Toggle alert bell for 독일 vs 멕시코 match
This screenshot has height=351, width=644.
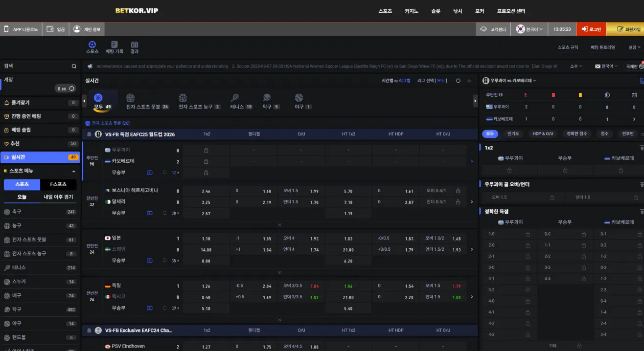165,308
